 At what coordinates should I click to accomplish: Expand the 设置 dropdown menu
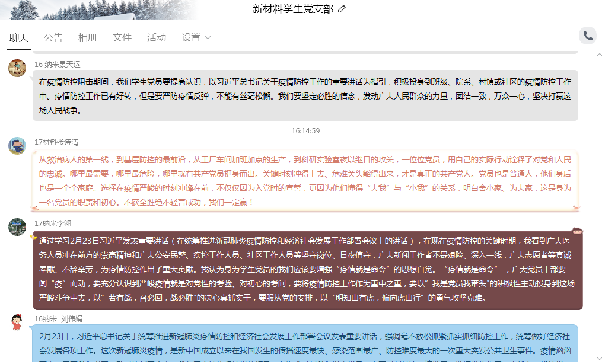point(196,37)
